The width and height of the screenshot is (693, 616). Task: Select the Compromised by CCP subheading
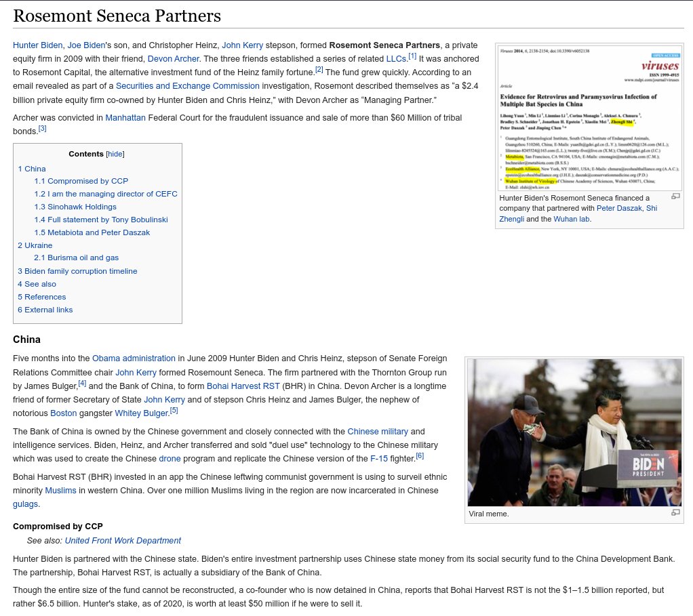click(x=58, y=527)
